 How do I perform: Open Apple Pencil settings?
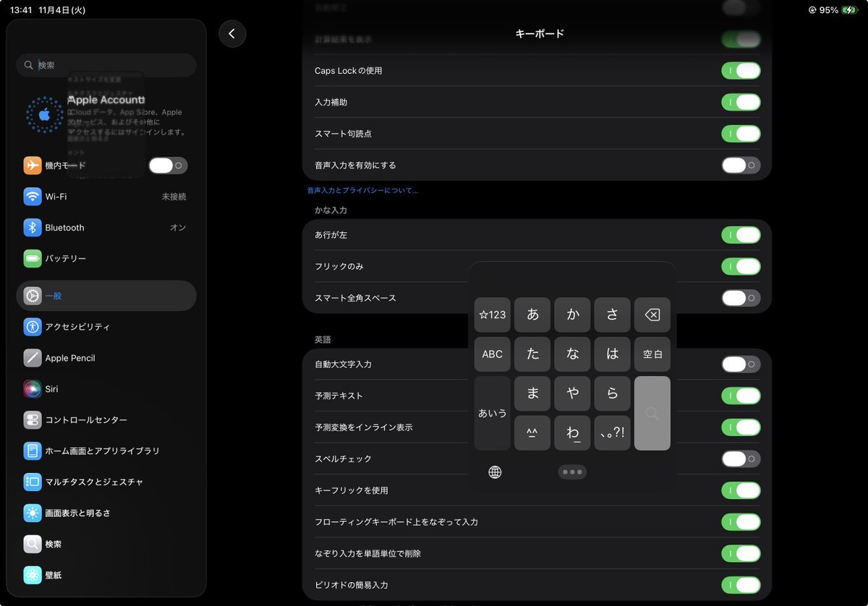click(106, 358)
